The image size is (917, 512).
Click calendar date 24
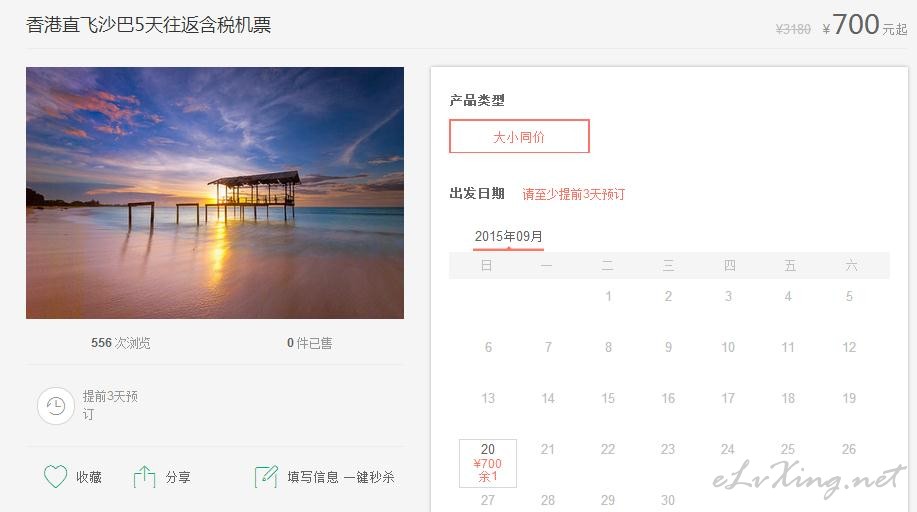(x=728, y=449)
